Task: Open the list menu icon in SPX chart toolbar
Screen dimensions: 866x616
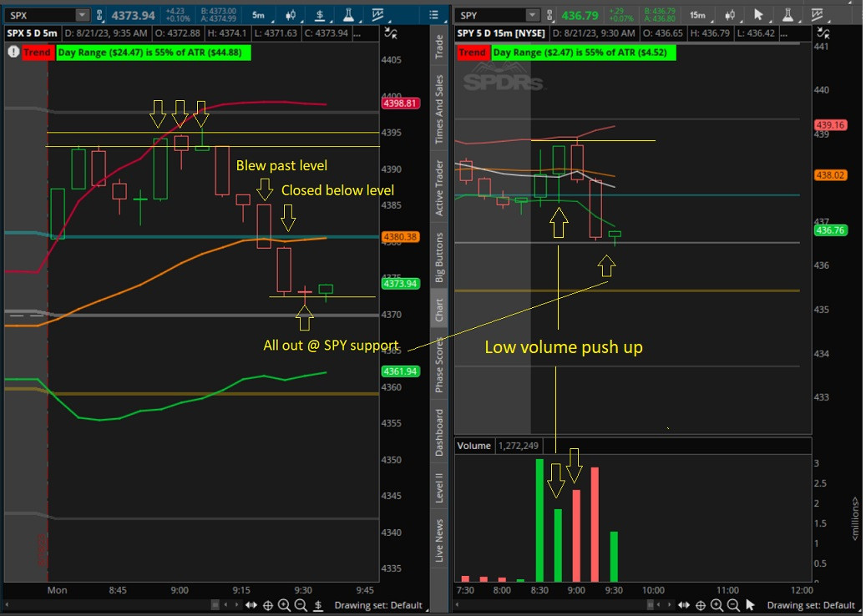Action: tap(434, 15)
